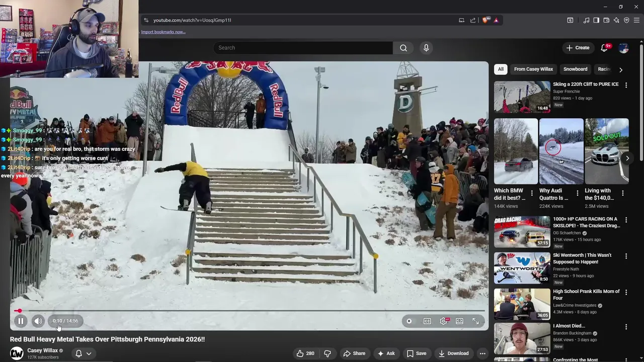Open Brave Rewards triangle icon
The width and height of the screenshot is (644, 362).
coord(496,20)
